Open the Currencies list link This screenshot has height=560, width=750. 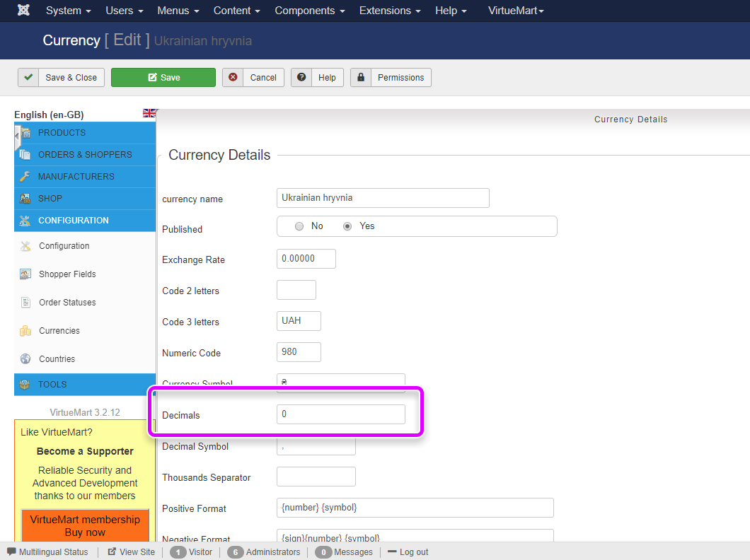pyautogui.click(x=59, y=331)
